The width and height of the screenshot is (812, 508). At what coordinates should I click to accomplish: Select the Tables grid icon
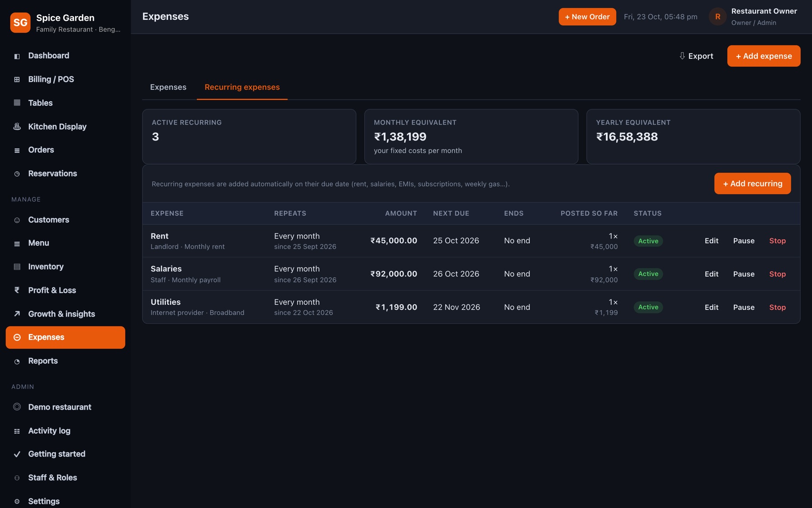(17, 103)
